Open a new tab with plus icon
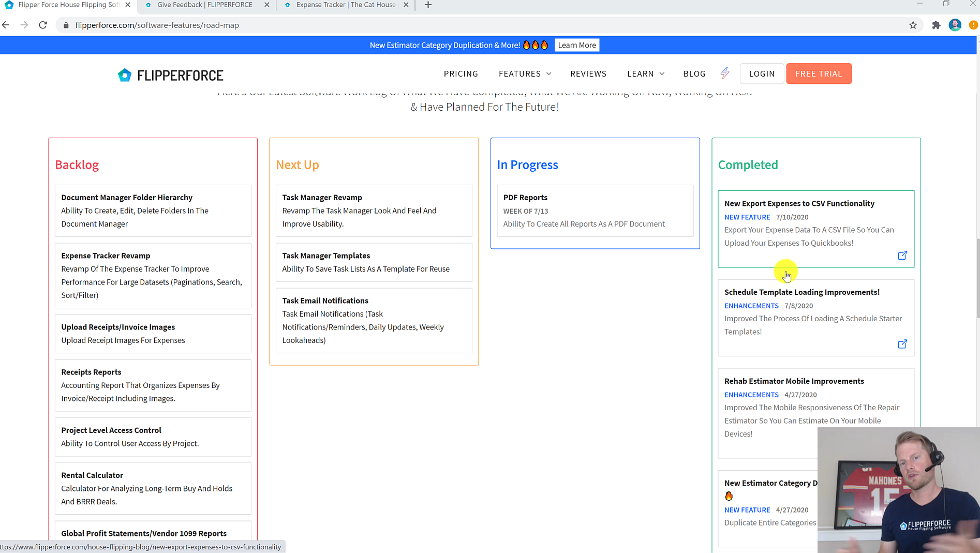The width and height of the screenshot is (980, 553). [x=428, y=5]
